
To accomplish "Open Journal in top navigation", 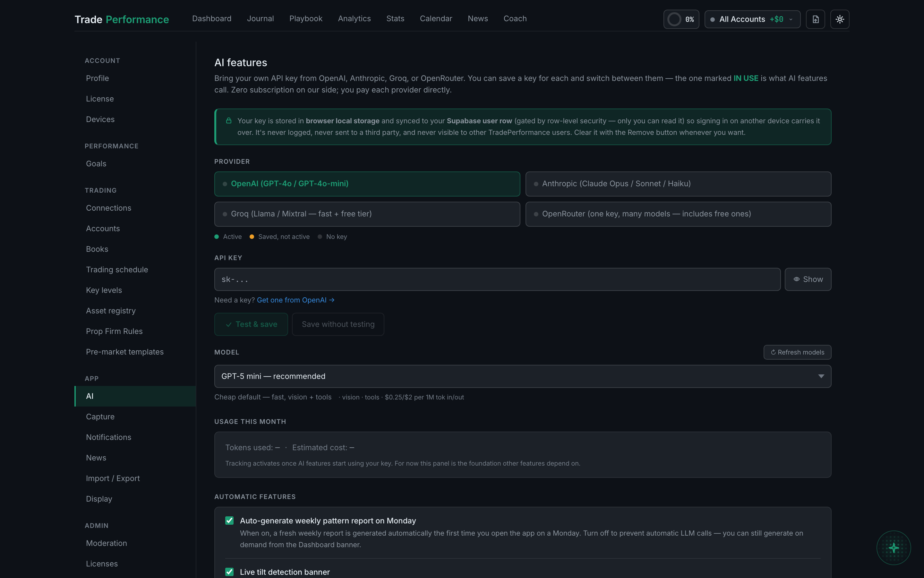I will coord(261,19).
